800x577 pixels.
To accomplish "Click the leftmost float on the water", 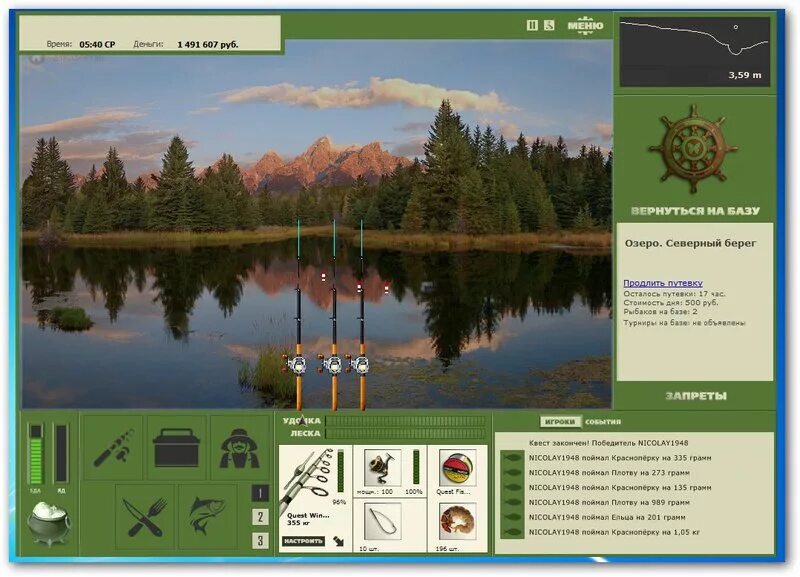I will (x=323, y=278).
